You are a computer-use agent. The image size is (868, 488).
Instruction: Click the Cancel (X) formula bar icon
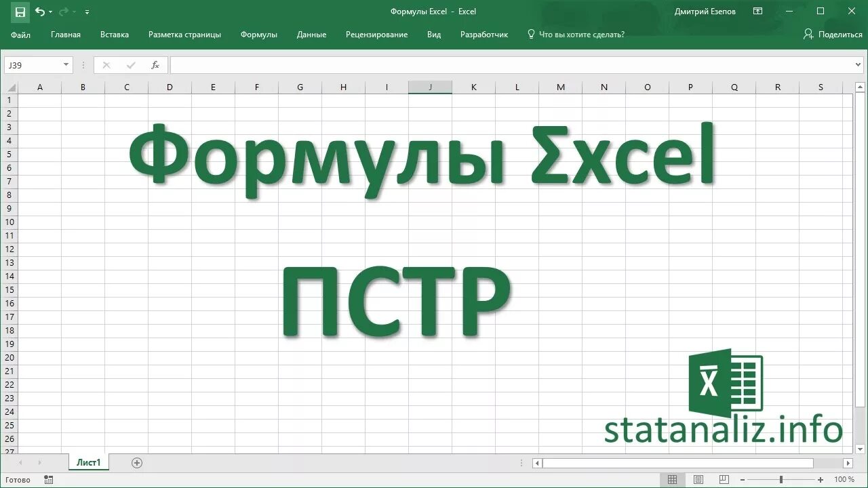click(x=106, y=65)
